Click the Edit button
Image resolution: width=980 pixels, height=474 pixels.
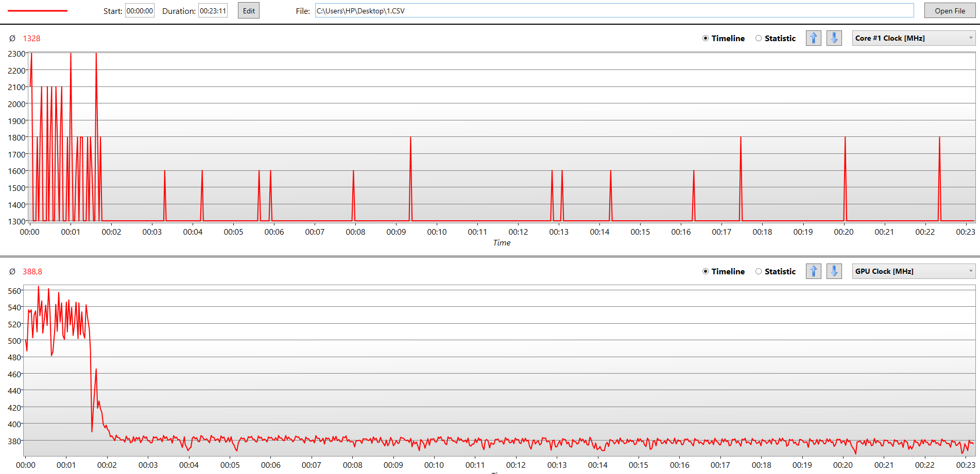tap(249, 11)
